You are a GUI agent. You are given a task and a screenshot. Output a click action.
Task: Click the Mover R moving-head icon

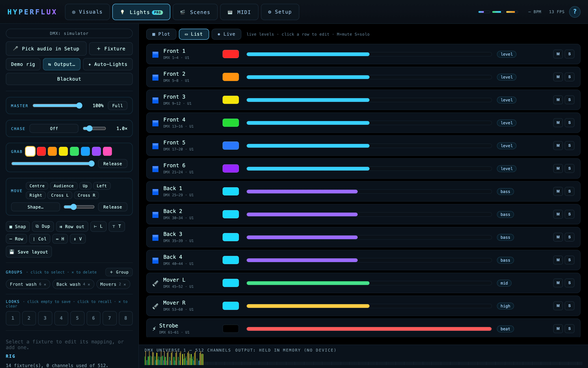point(155,306)
